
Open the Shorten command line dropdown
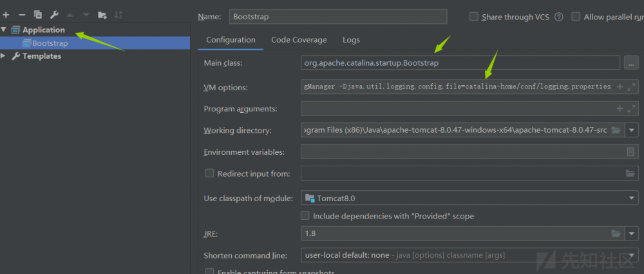click(631, 255)
